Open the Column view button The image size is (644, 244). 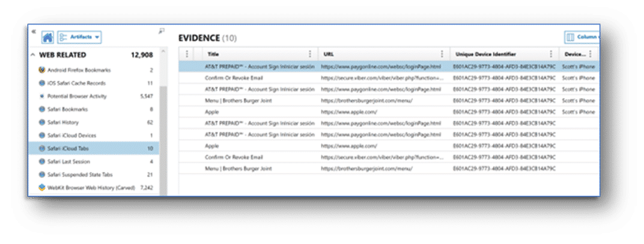pos(582,37)
